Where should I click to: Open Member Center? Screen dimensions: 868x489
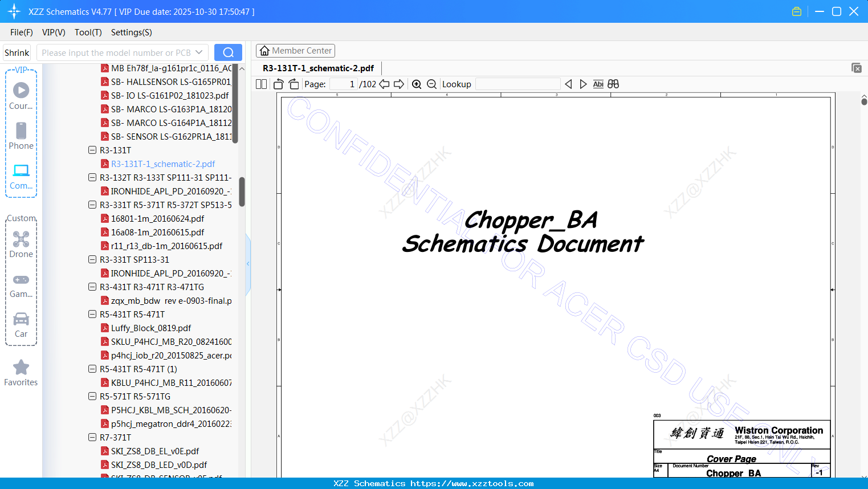point(295,51)
